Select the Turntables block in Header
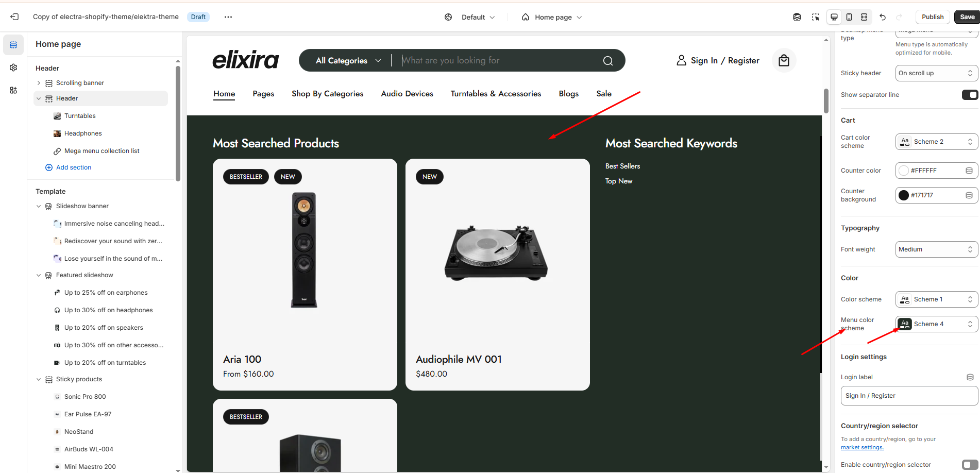The height and width of the screenshot is (473, 980). [x=80, y=116]
